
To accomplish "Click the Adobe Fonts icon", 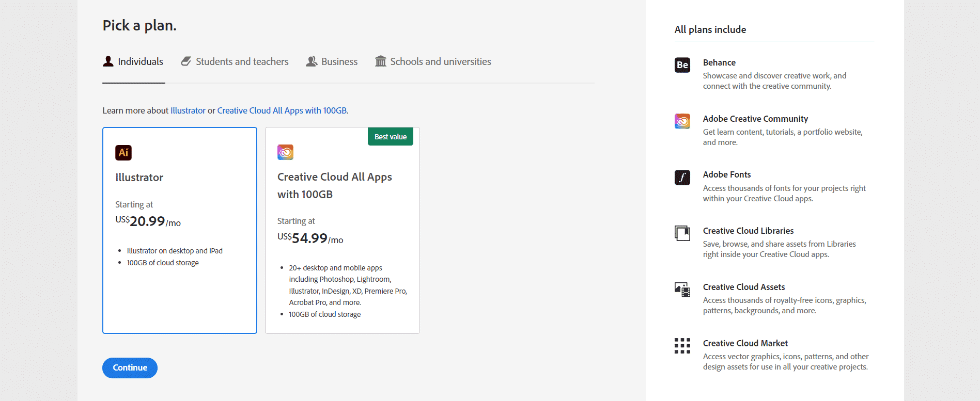I will pyautogui.click(x=682, y=178).
